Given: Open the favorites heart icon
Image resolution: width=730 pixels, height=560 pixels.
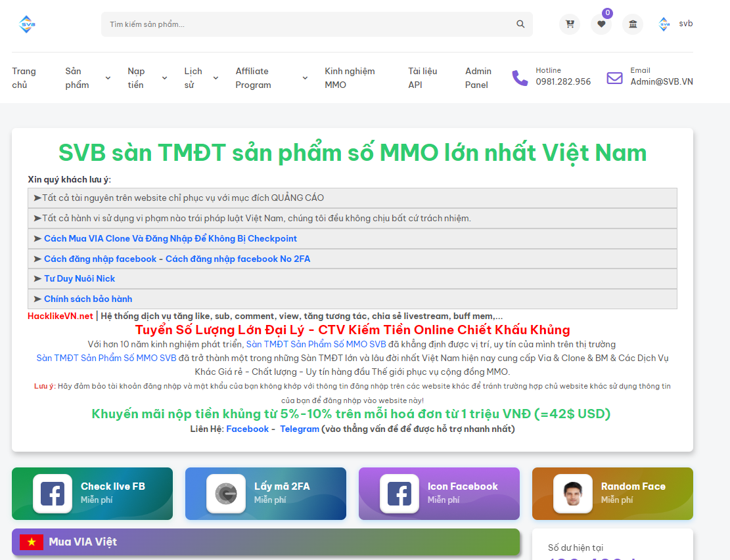Looking at the screenshot, I should [x=601, y=24].
